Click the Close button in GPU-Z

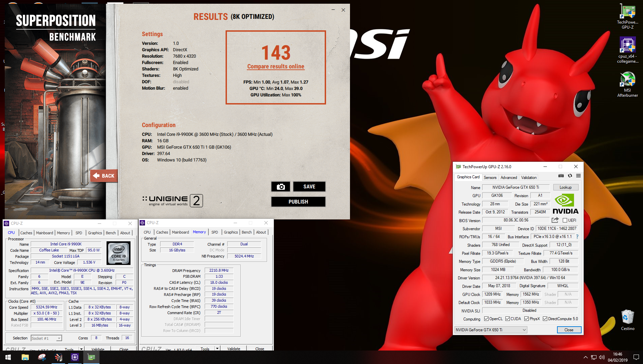pyautogui.click(x=569, y=330)
